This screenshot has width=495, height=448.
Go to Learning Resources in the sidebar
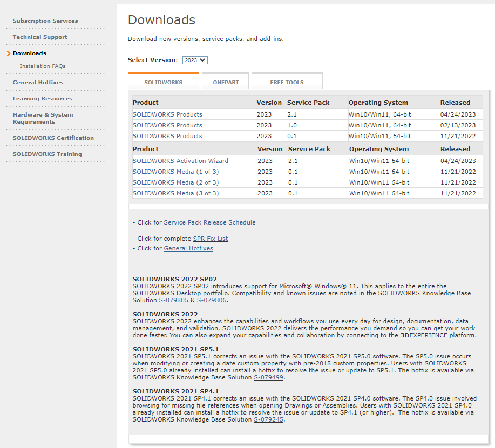tap(42, 99)
